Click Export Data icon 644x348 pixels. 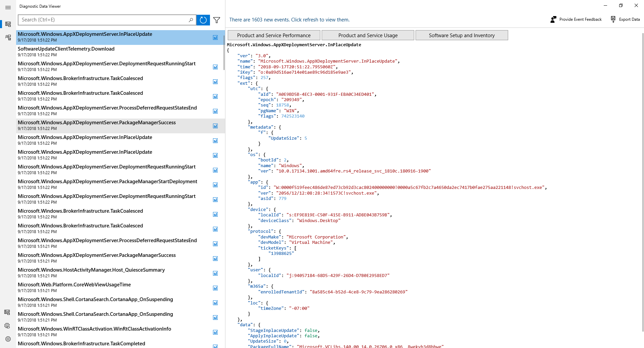613,19
